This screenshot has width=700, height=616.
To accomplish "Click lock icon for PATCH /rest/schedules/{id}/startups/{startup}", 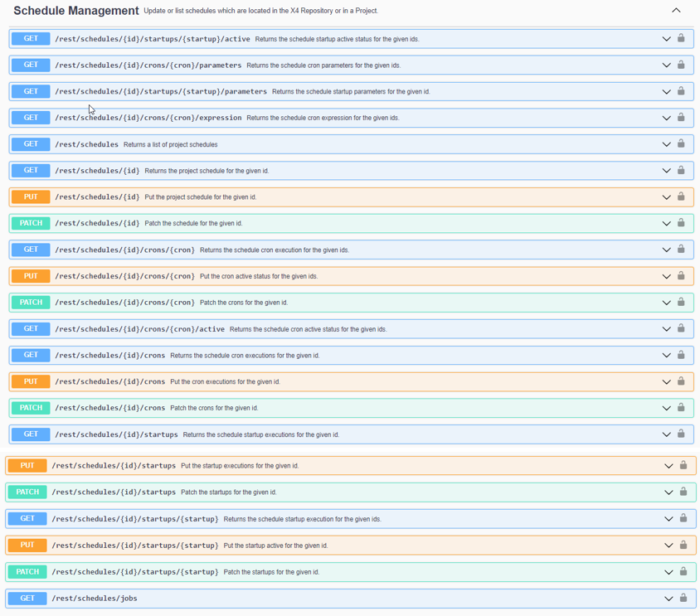I will click(x=683, y=571).
